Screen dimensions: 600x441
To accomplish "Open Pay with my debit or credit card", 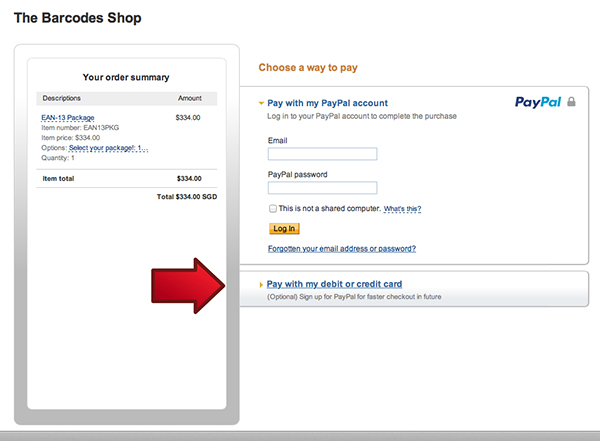I will (x=334, y=284).
